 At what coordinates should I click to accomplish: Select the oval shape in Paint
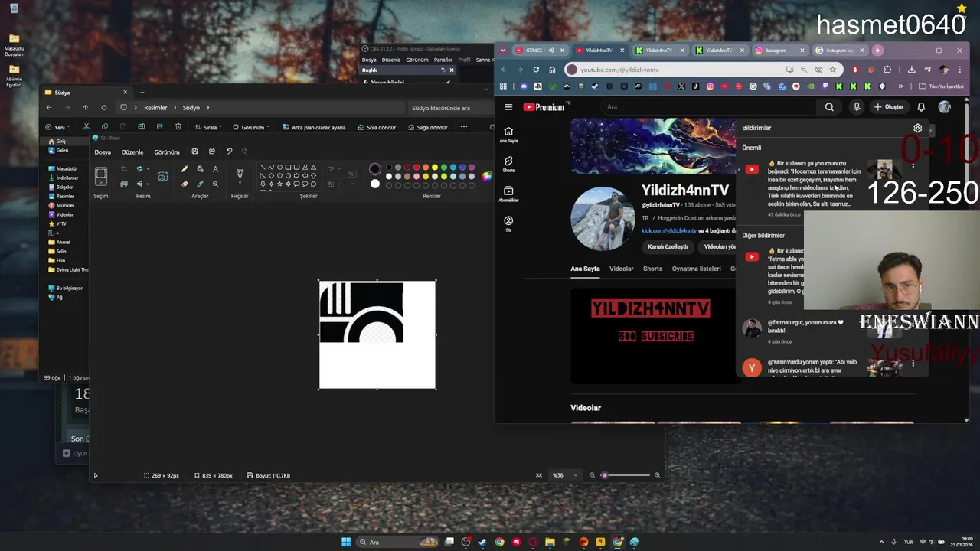point(279,167)
